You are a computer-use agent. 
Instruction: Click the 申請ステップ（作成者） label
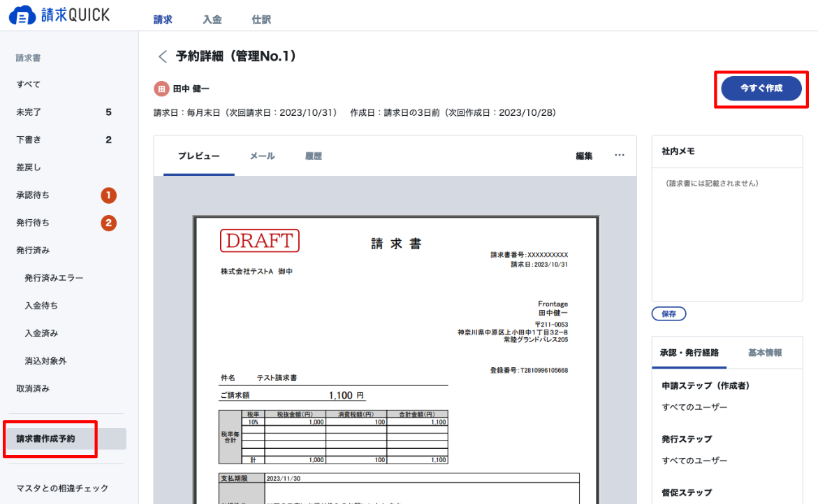click(706, 386)
